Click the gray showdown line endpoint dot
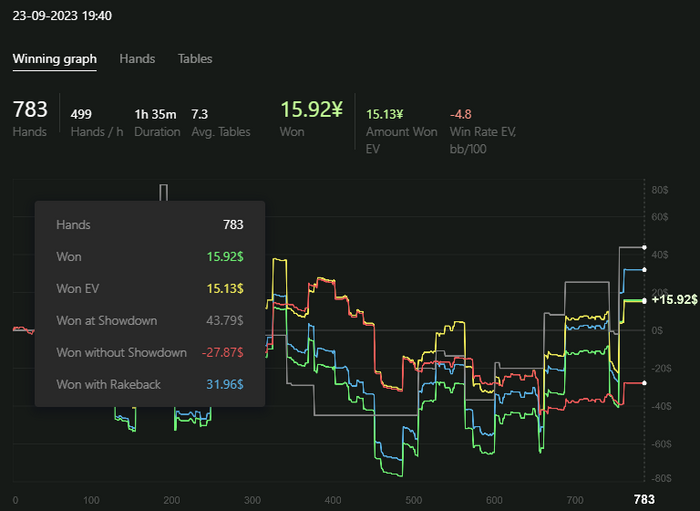Viewport: 700px width, 511px height. click(644, 247)
